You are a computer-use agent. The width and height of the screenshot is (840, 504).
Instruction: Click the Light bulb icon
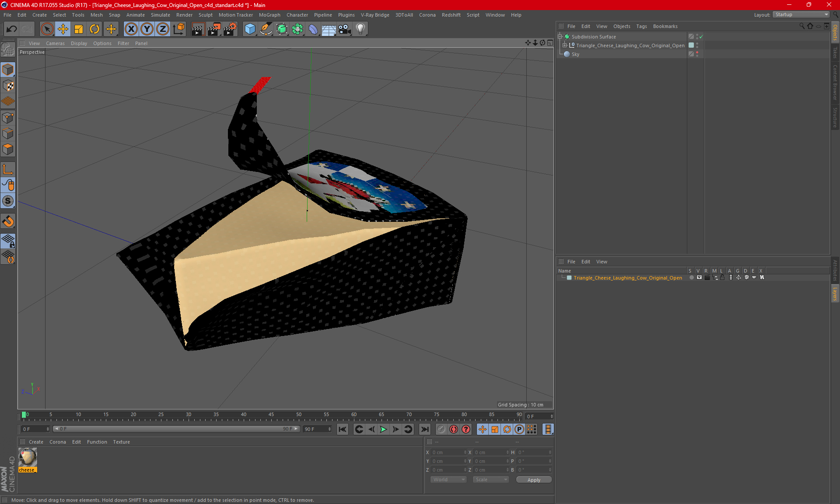tap(360, 29)
